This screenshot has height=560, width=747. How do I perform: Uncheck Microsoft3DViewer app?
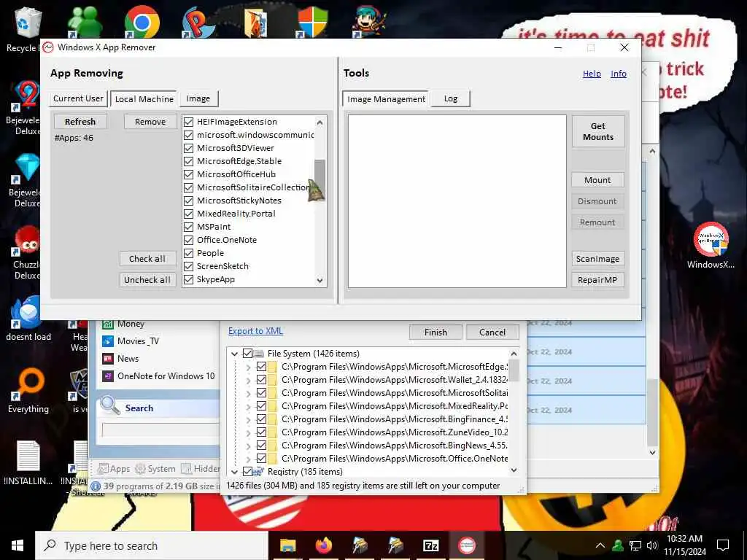189,148
